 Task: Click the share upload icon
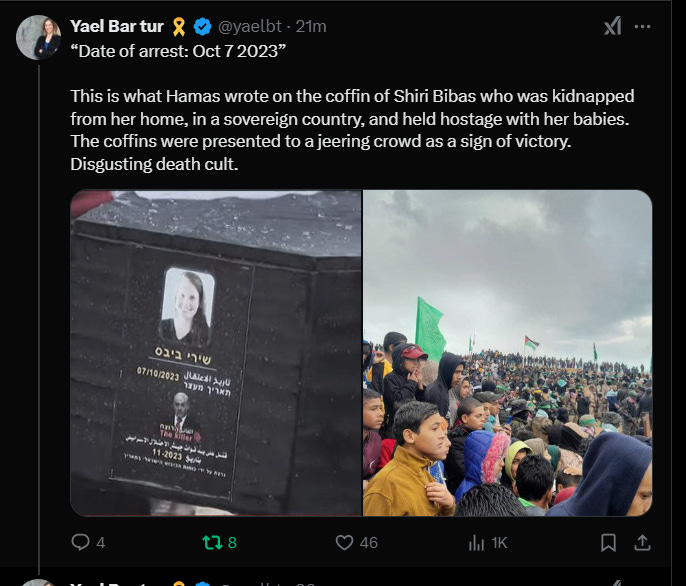(x=642, y=542)
